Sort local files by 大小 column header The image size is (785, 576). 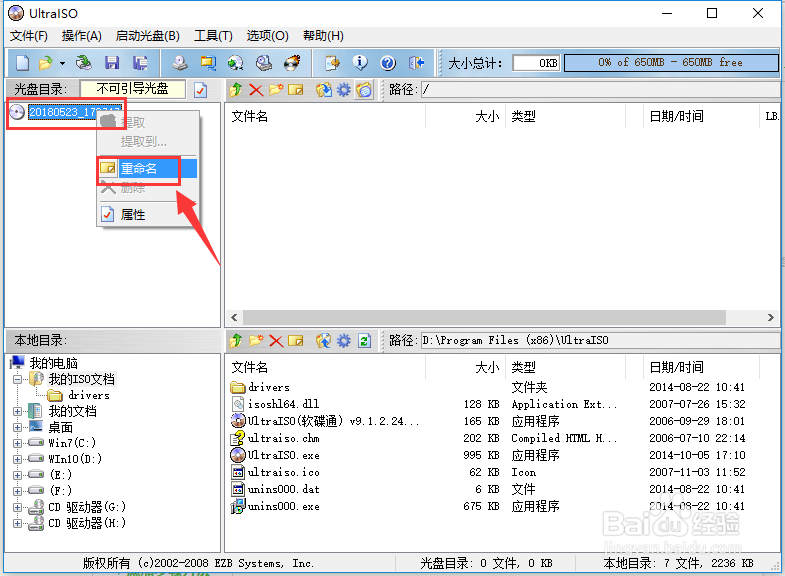(466, 368)
